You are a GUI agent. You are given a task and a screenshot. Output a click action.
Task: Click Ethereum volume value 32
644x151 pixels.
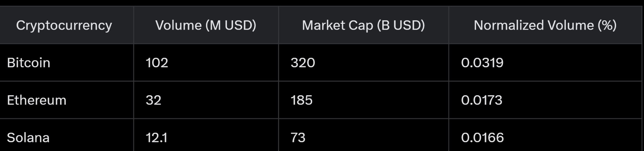coord(153,100)
